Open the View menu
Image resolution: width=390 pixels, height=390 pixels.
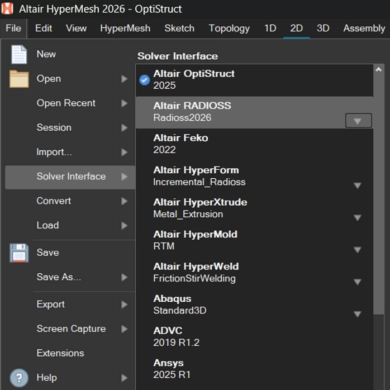coord(76,29)
